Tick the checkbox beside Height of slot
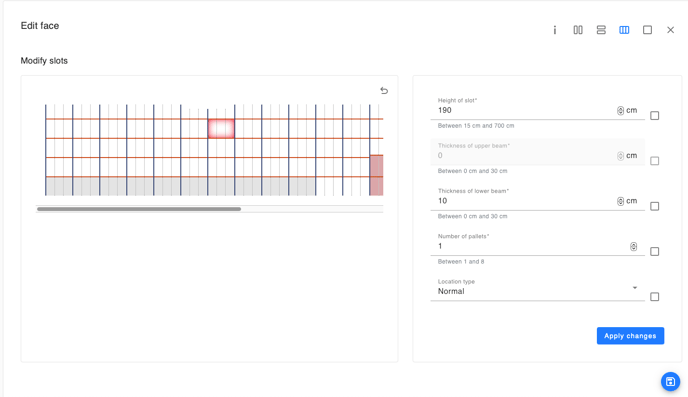Screen dimensions: 688x397 tap(654, 115)
